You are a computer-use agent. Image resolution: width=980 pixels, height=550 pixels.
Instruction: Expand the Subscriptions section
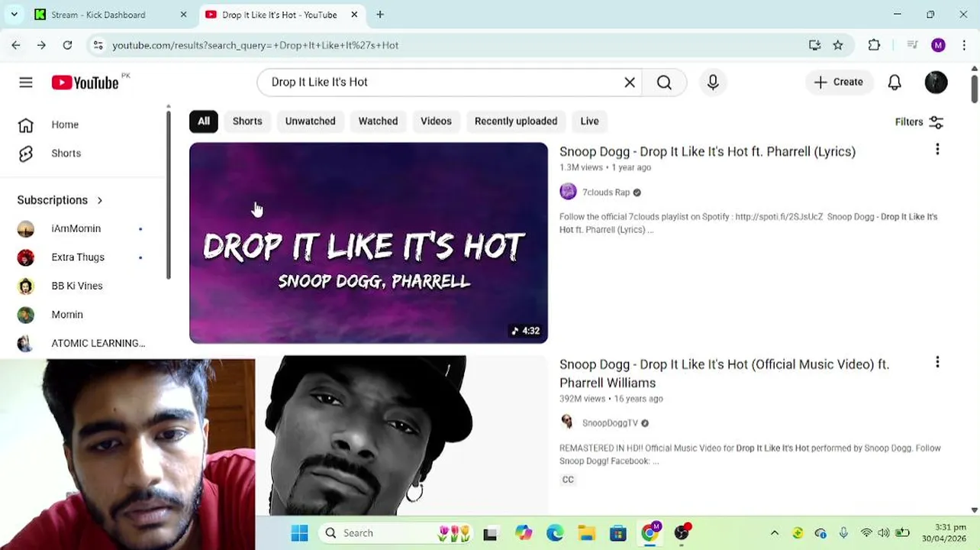pos(60,200)
